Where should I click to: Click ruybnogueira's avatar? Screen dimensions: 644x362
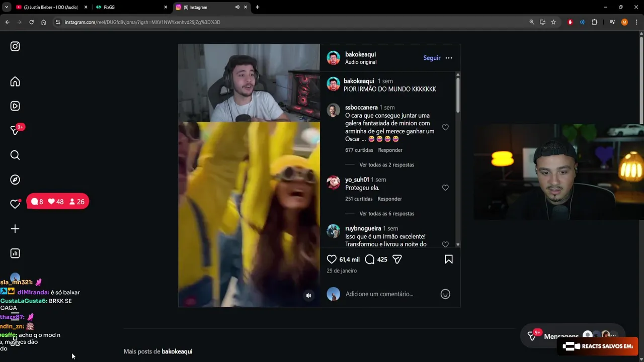tap(334, 231)
